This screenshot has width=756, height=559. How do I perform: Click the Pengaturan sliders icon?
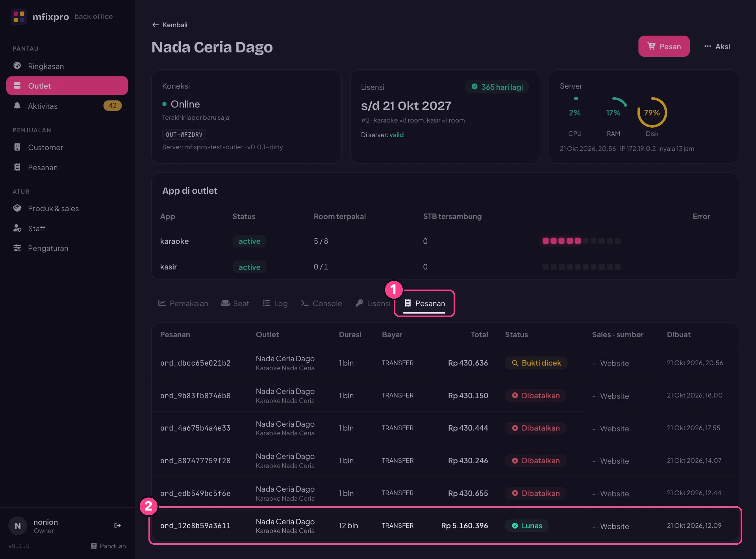tap(17, 248)
